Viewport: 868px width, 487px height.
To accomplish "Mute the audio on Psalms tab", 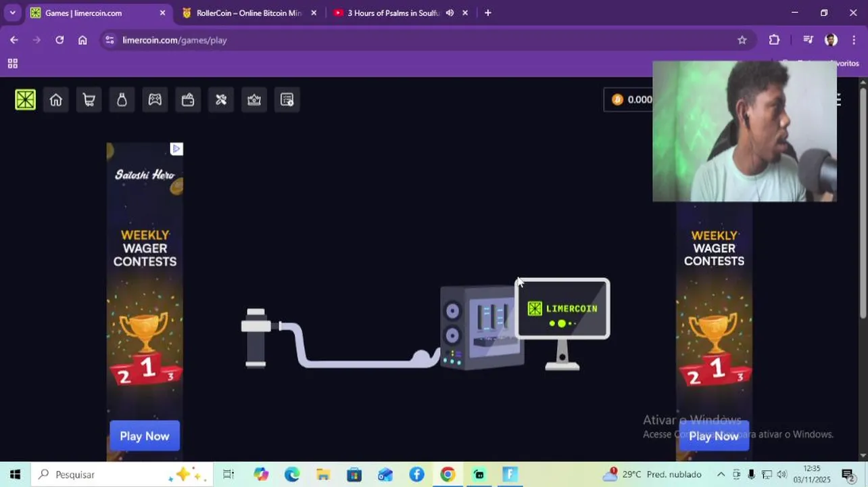I will point(450,13).
